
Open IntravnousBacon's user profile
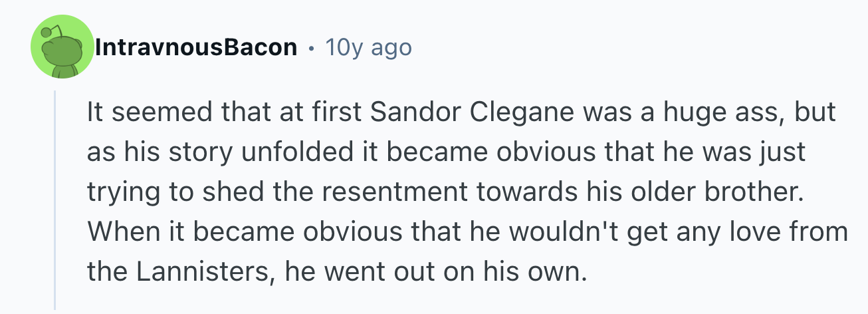[195, 47]
